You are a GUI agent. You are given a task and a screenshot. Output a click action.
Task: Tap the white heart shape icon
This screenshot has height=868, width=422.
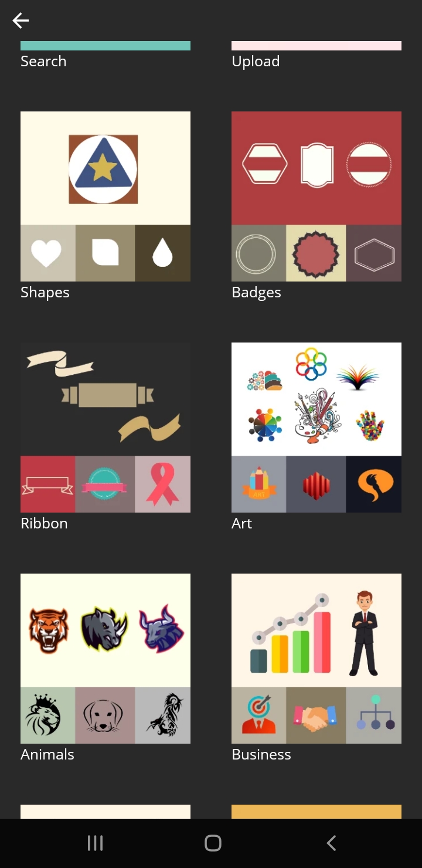click(47, 253)
